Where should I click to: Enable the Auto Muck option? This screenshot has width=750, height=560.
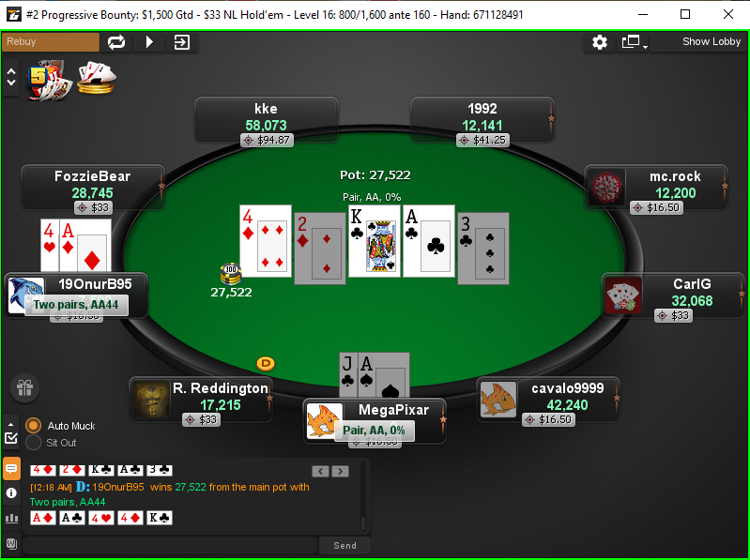click(33, 426)
